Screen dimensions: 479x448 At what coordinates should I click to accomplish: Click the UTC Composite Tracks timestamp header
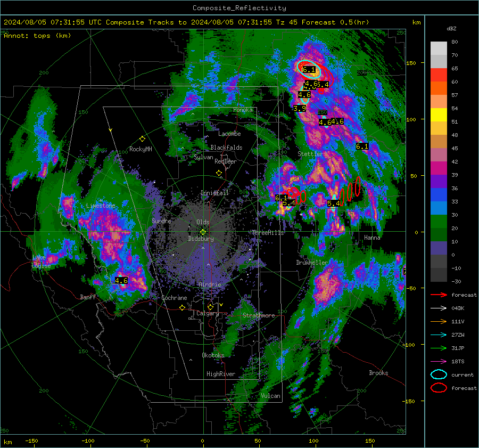(186, 22)
